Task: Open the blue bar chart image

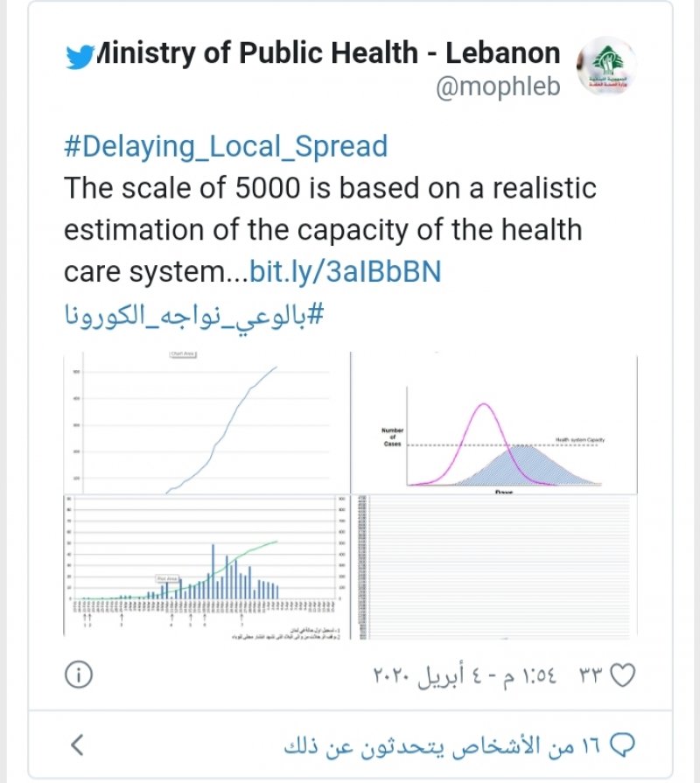Action: 206,566
